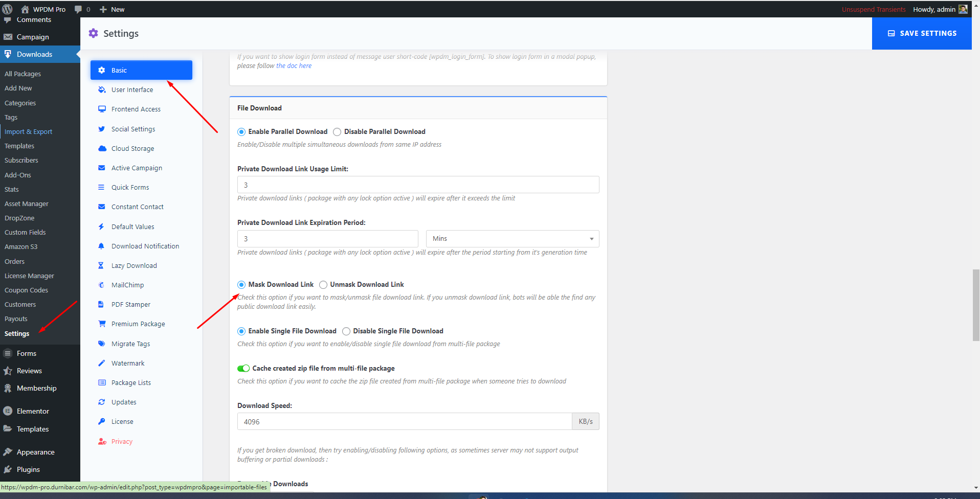Screen dimensions: 980x499
Task: Open the Premium Package settings tab
Action: (141, 324)
